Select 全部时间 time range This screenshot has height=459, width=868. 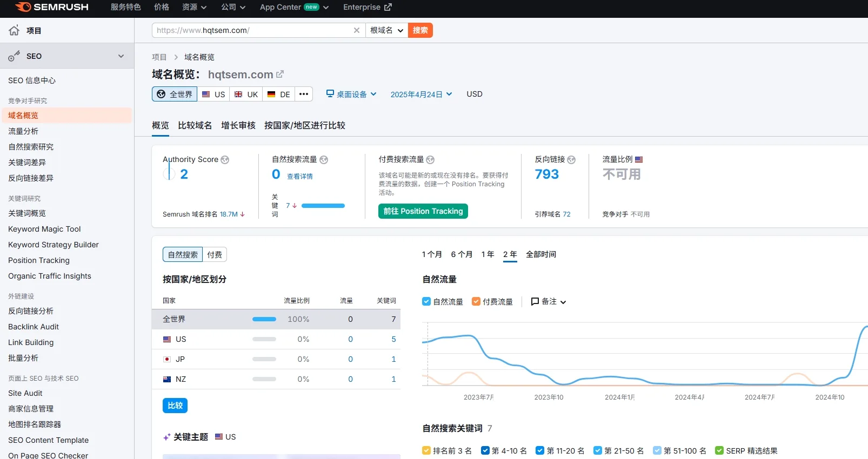[541, 254]
